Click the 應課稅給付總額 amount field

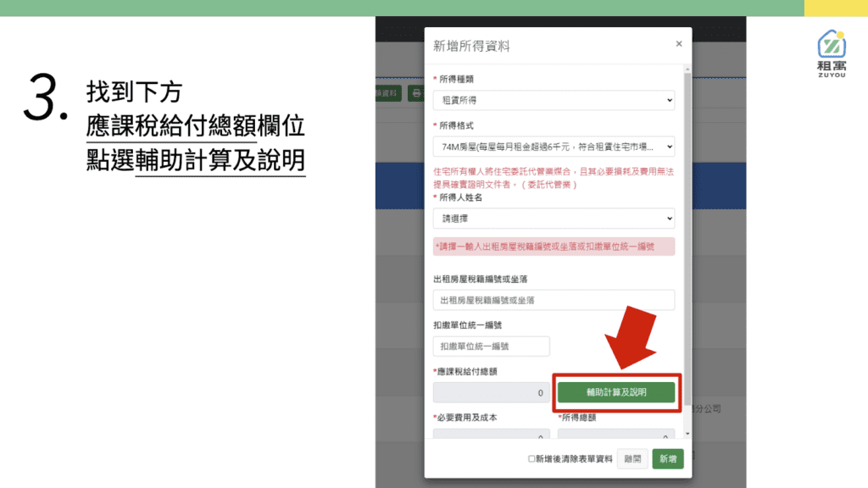tap(491, 392)
